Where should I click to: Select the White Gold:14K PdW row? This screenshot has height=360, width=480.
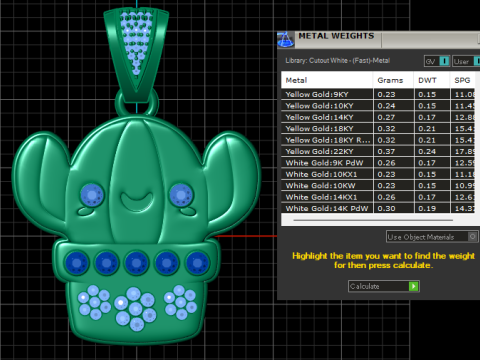tap(378, 208)
